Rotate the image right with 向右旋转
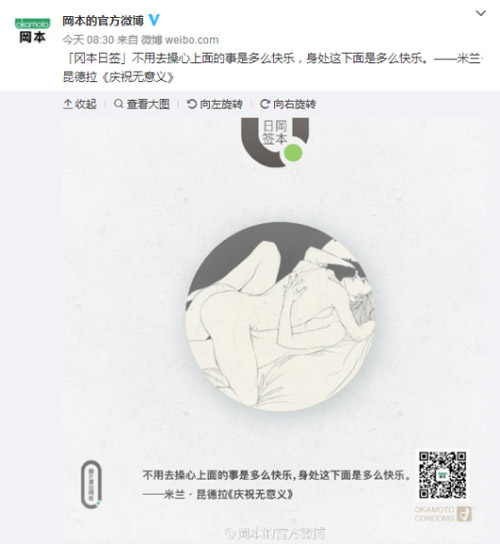Image resolution: width=500 pixels, height=545 pixels. pyautogui.click(x=288, y=104)
